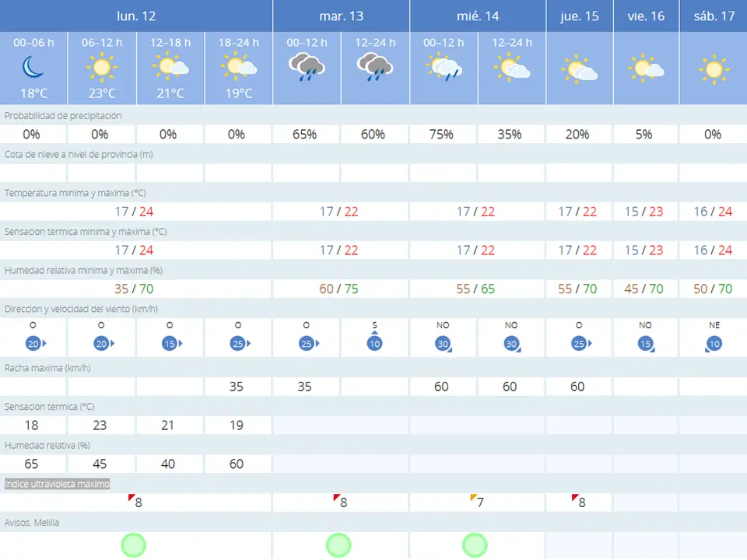Click the weather icon under vie. 16
The image size is (747, 560).
646,68
